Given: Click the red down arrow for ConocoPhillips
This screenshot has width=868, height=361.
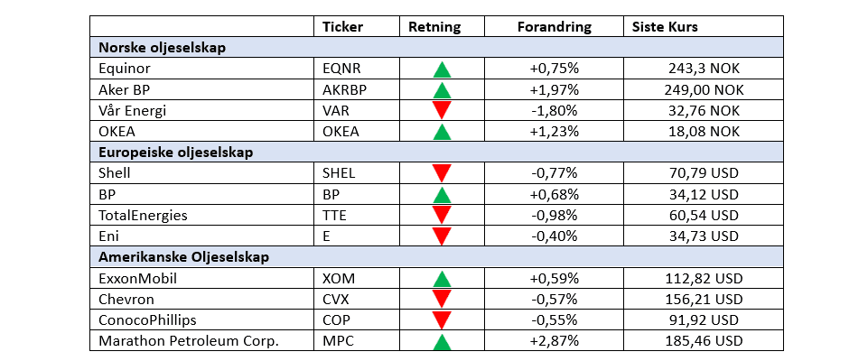Looking at the screenshot, I should pyautogui.click(x=442, y=319).
